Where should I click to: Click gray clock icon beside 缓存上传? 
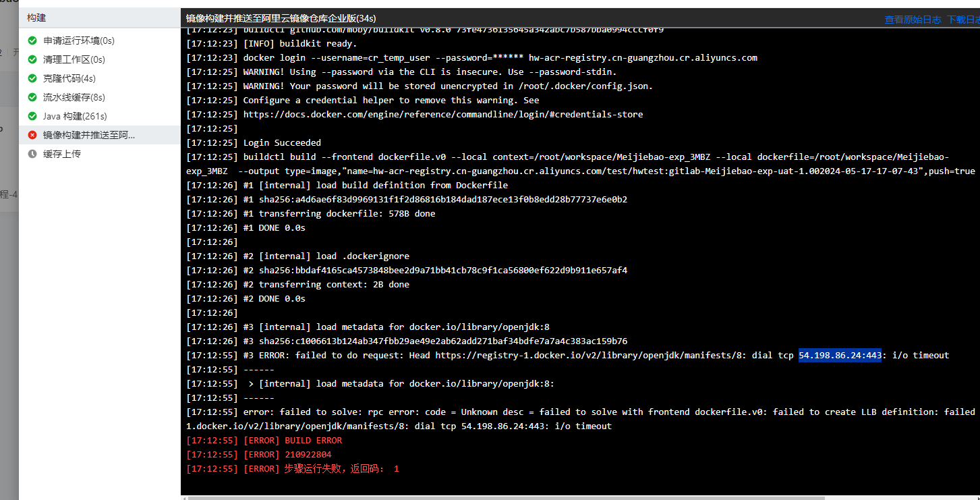(32, 155)
